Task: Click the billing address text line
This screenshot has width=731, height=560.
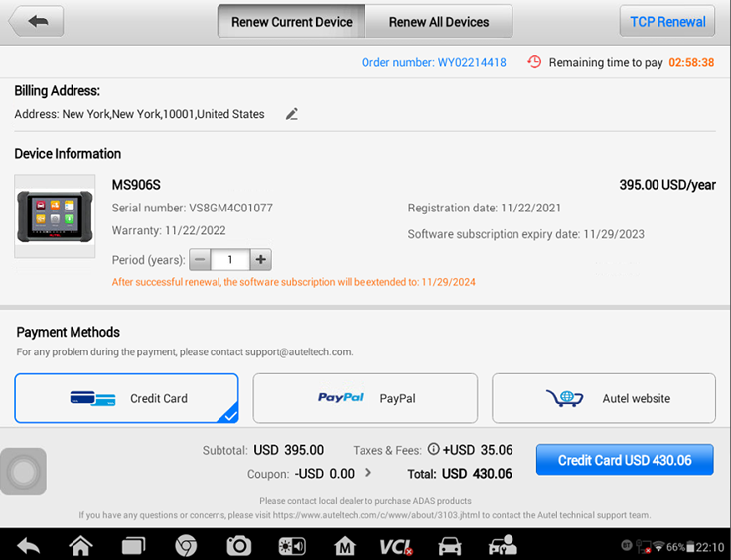Action: coord(139,114)
